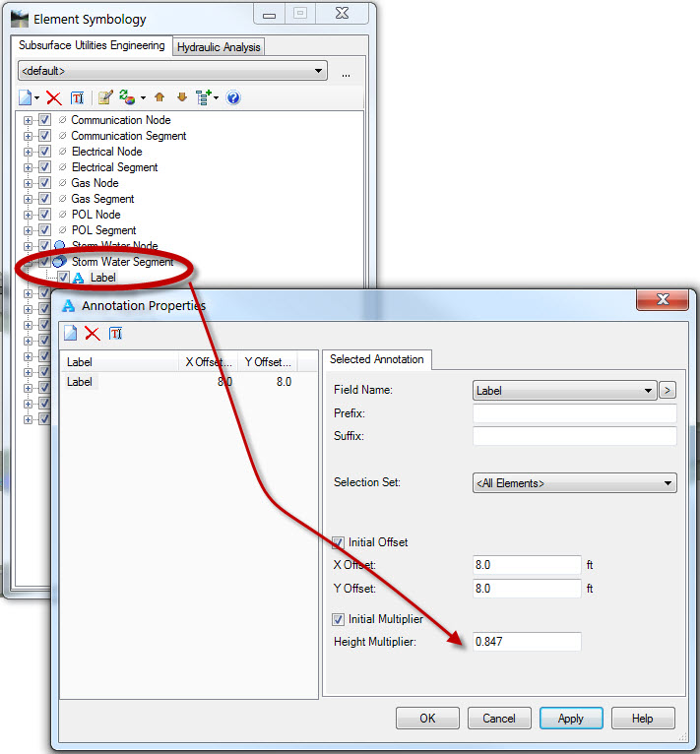Select Electrical Node tree item

[106, 152]
